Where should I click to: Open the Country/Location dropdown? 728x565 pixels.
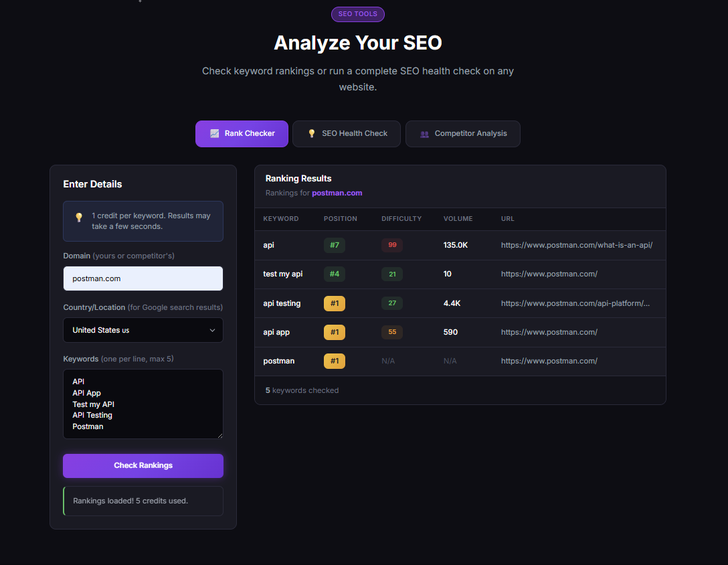pyautogui.click(x=143, y=330)
